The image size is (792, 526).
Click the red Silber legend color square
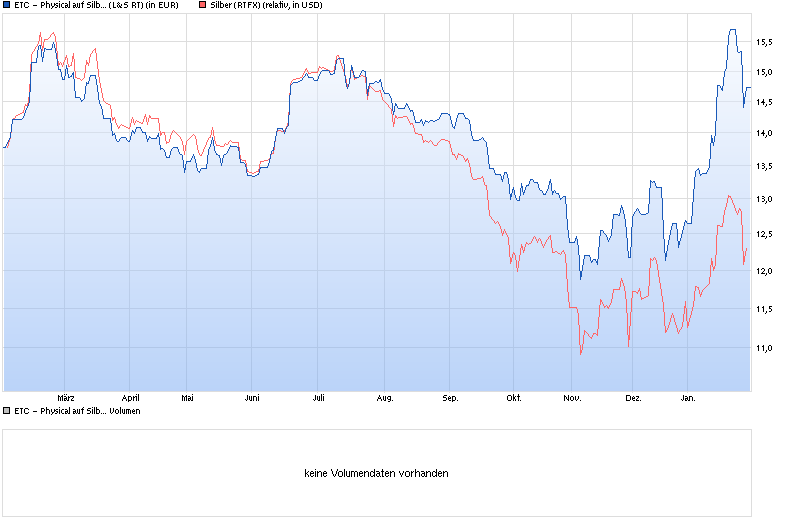(203, 5)
